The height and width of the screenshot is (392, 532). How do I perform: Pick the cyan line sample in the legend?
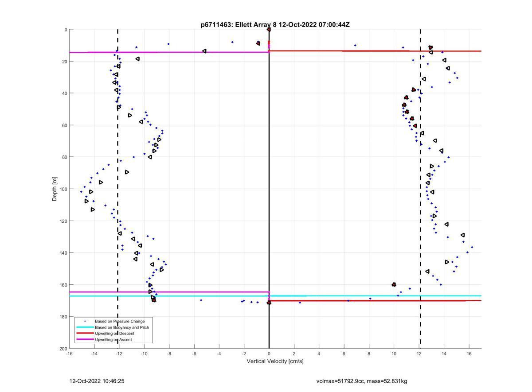point(85,327)
